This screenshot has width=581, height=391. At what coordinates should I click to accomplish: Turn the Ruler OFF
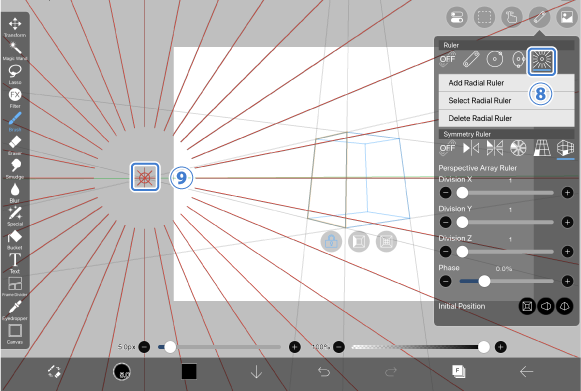click(x=448, y=59)
